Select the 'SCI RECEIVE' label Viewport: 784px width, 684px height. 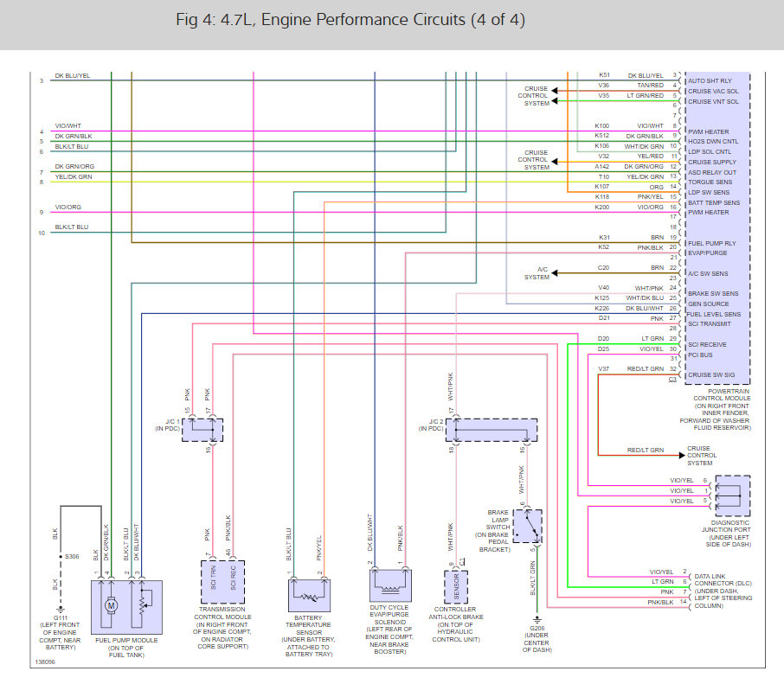click(x=707, y=345)
